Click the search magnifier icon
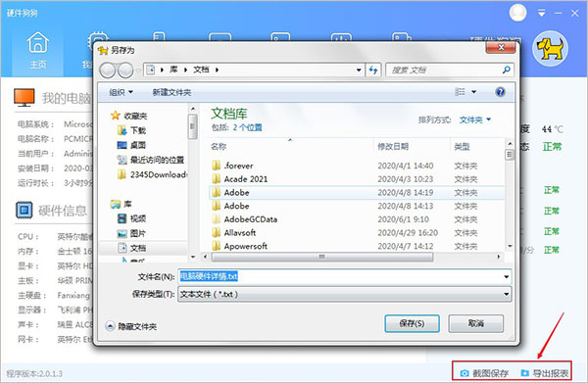The height and width of the screenshot is (383, 588). (x=507, y=70)
